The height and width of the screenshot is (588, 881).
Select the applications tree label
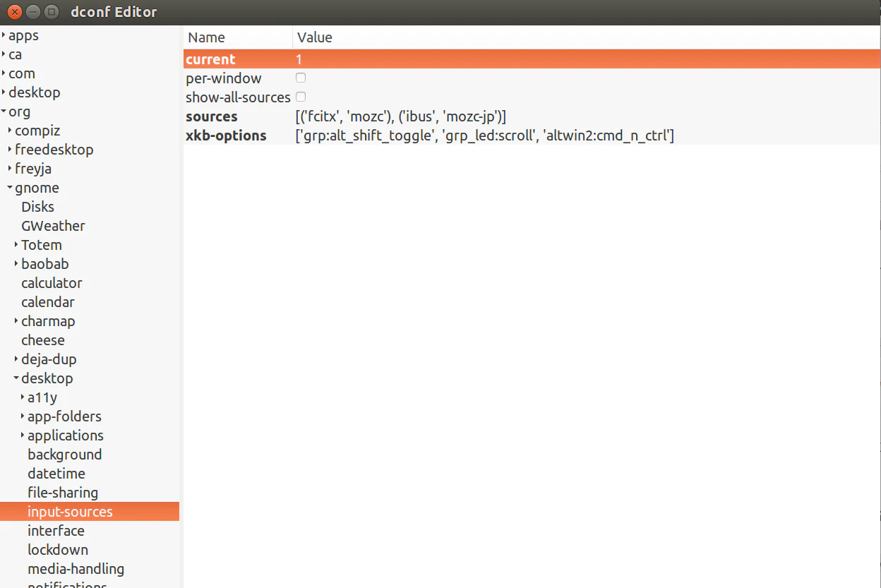(x=66, y=436)
